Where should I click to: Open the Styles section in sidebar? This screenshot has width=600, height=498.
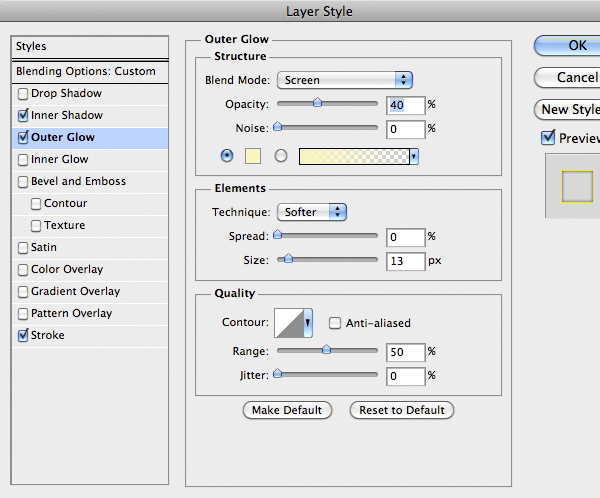[x=85, y=47]
